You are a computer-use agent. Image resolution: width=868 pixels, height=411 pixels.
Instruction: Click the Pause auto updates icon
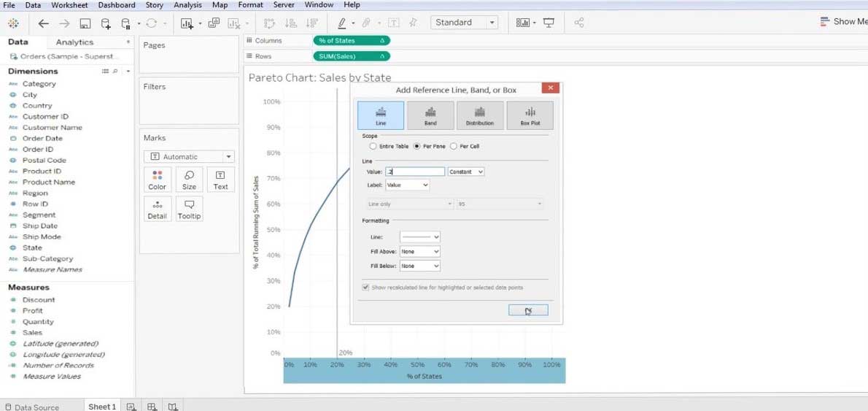coord(125,23)
